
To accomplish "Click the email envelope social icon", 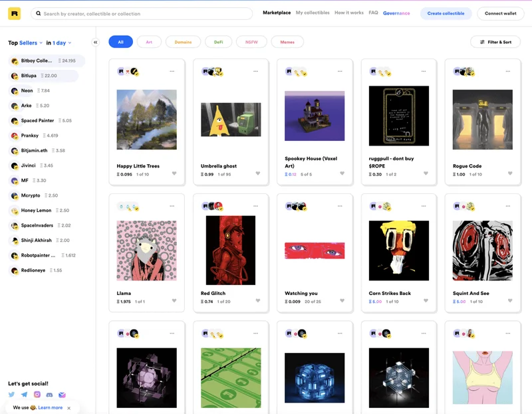I will [63, 394].
